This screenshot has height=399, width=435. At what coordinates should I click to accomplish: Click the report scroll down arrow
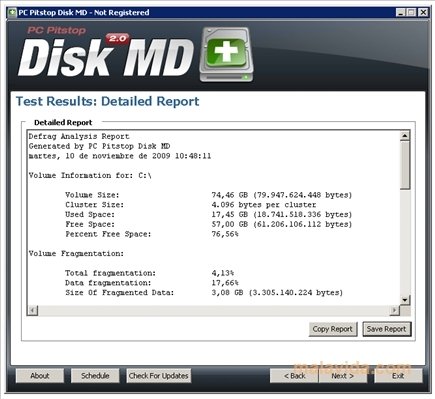point(405,300)
